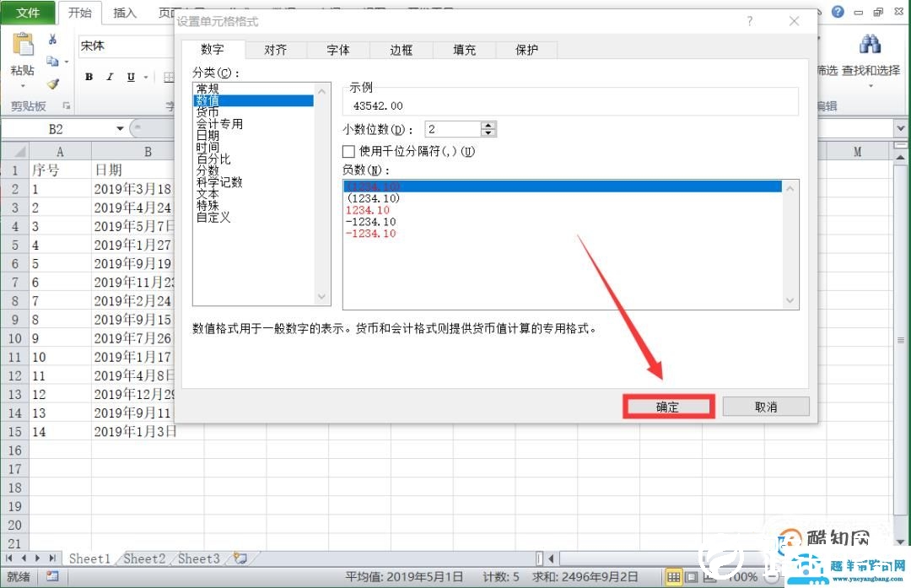911x588 pixels.
Task: Open Excel Help question mark icon
Action: pyautogui.click(x=838, y=12)
